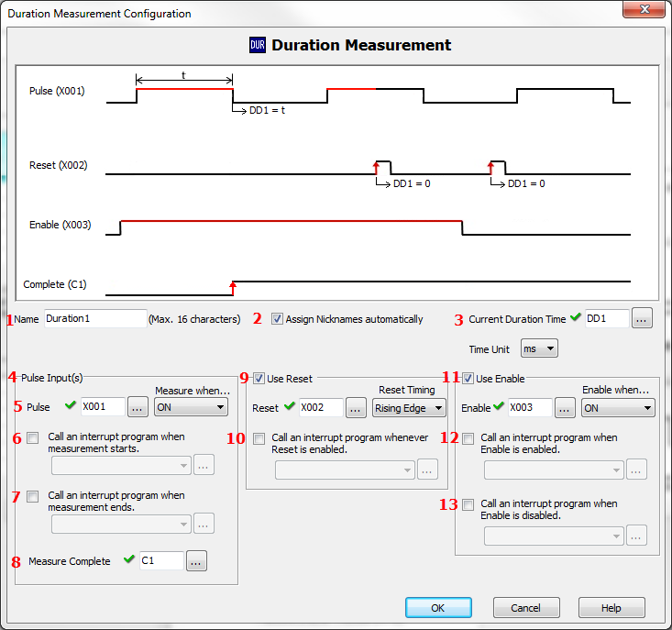This screenshot has height=630, width=672.
Task: Click browse button beside Pulse X001 field
Action: coord(138,407)
